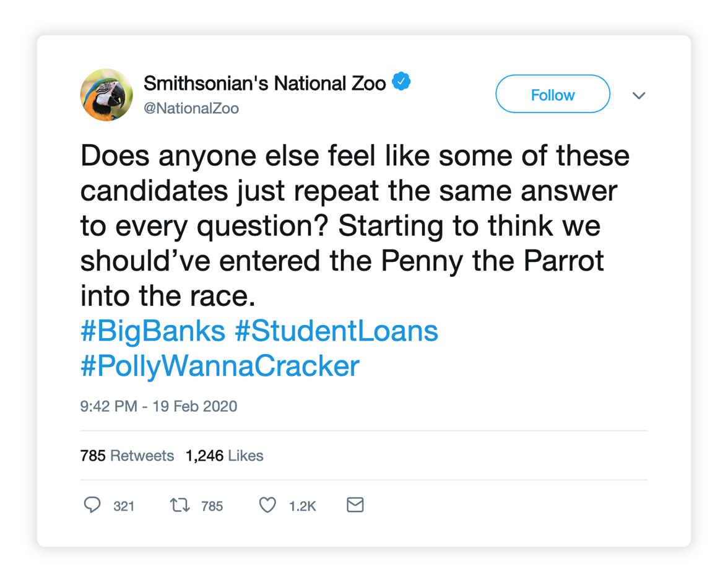Image resolution: width=728 pixels, height=582 pixels.
Task: Click the 1.2K like count
Action: point(302,506)
